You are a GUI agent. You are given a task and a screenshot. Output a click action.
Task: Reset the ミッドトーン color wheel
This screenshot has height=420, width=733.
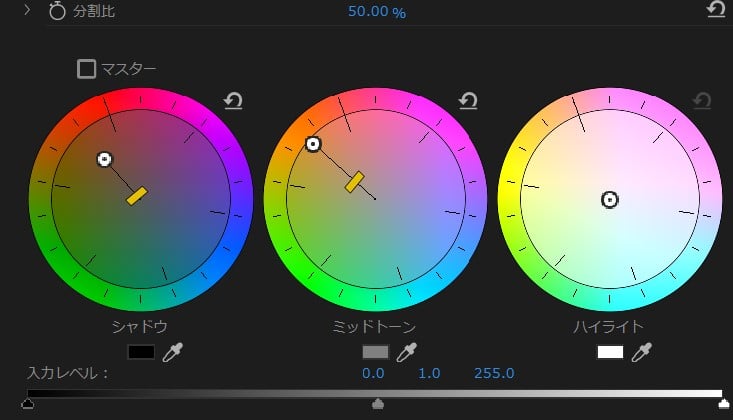tap(468, 101)
